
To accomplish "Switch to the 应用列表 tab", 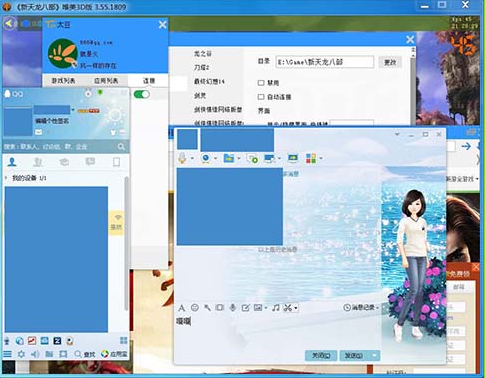I will click(x=106, y=81).
